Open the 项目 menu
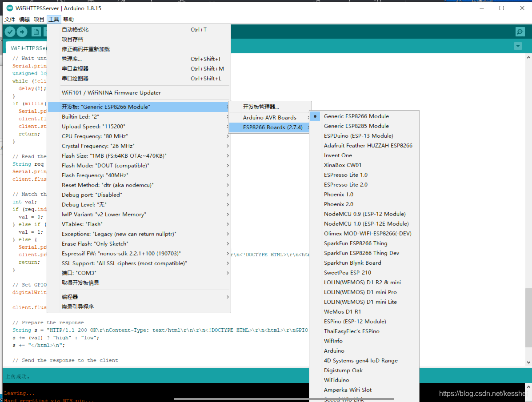The width and height of the screenshot is (532, 402). pos(39,20)
